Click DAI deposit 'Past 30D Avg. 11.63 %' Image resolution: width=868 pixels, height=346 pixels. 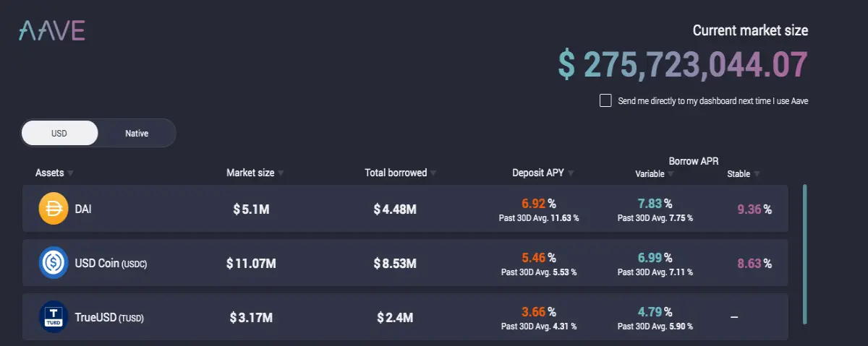[539, 217]
